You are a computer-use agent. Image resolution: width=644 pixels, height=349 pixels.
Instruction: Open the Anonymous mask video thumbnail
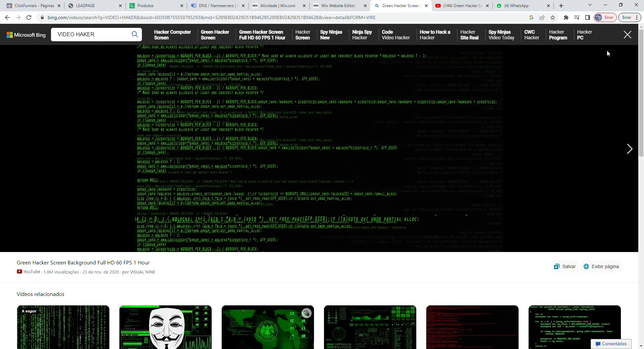click(166, 327)
